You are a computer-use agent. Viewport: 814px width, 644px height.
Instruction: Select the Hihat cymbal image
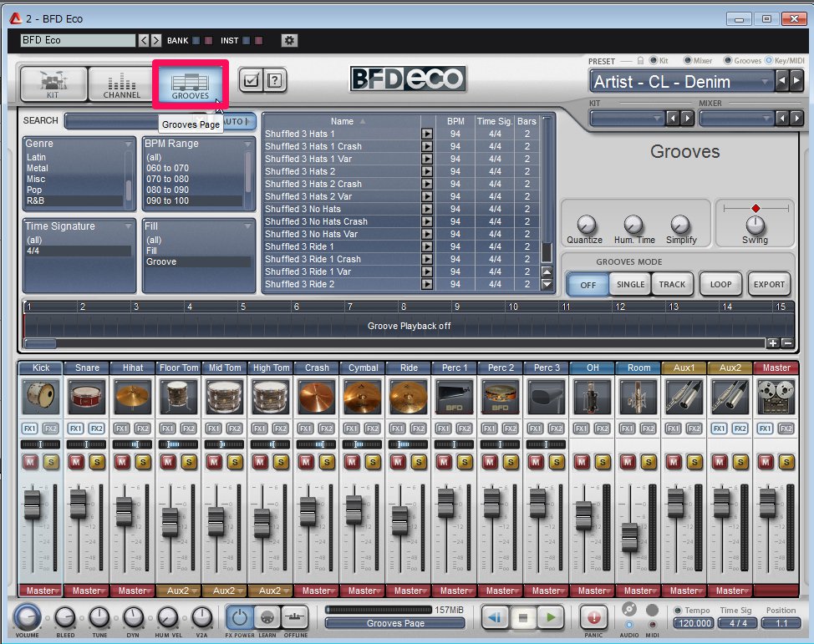coord(133,396)
